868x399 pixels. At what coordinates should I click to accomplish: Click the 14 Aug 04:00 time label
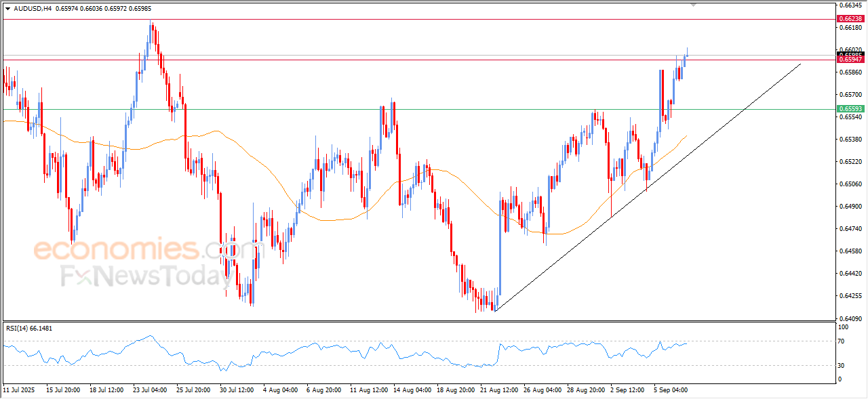coord(412,390)
